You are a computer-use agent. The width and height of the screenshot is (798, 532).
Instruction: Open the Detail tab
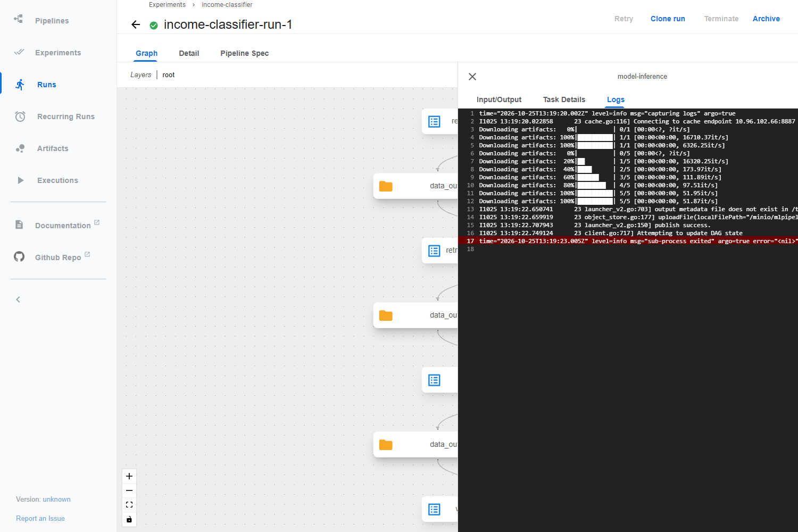point(189,53)
